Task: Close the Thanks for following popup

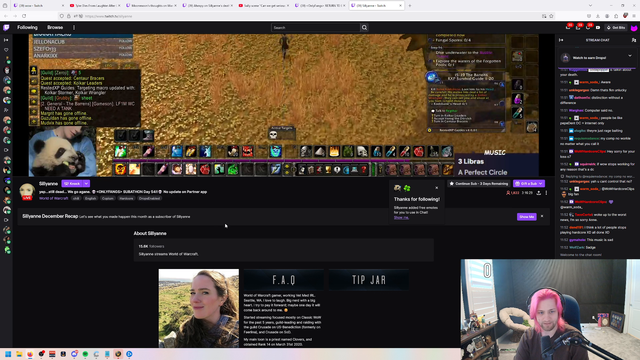Action: (437, 188)
